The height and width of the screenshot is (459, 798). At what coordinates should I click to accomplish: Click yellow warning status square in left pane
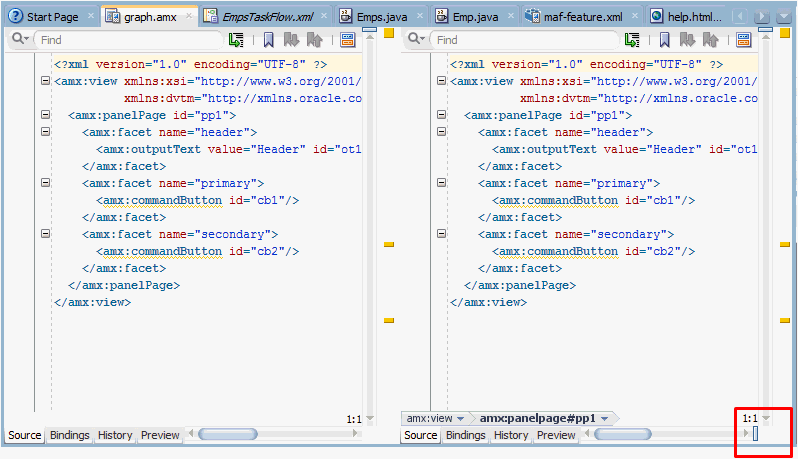coord(389,33)
